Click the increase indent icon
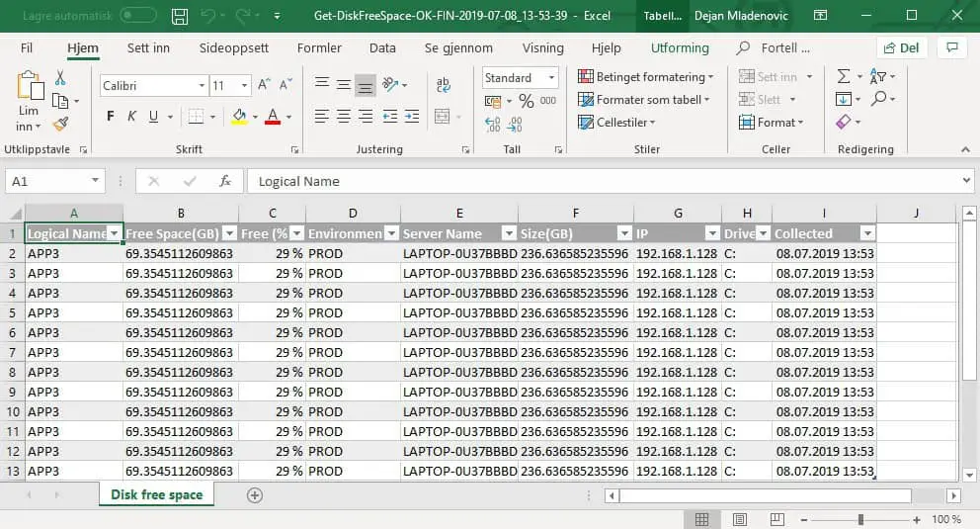 pos(412,117)
